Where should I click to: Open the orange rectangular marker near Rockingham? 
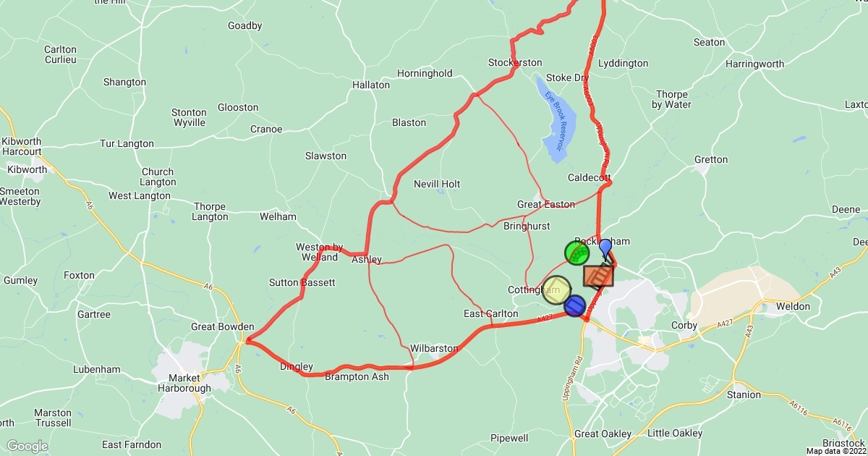598,276
